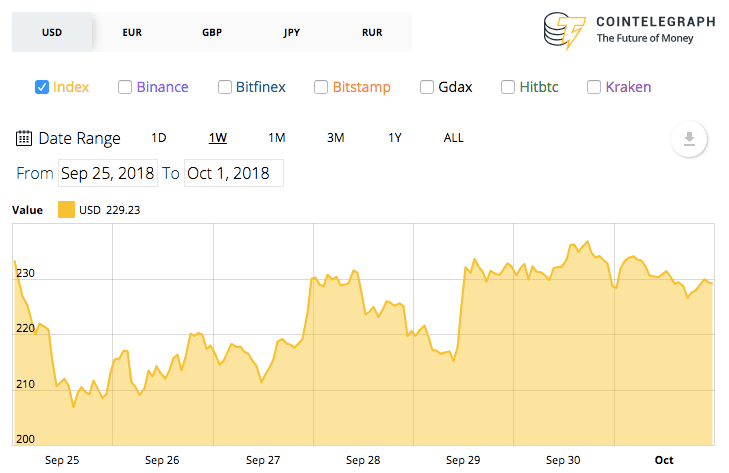Edit the To date field Oct 1, 2018
Image resolution: width=729 pixels, height=473 pixels.
pos(234,173)
